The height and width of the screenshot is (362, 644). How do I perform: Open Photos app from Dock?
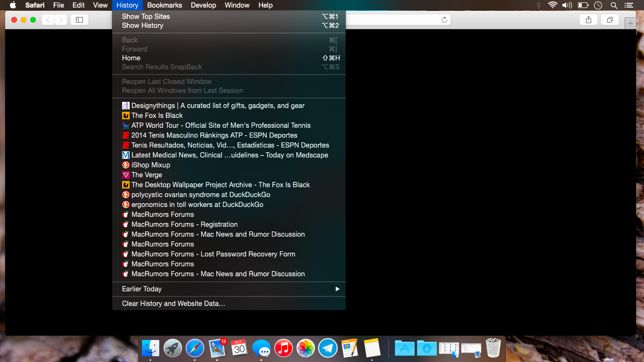coord(305,348)
